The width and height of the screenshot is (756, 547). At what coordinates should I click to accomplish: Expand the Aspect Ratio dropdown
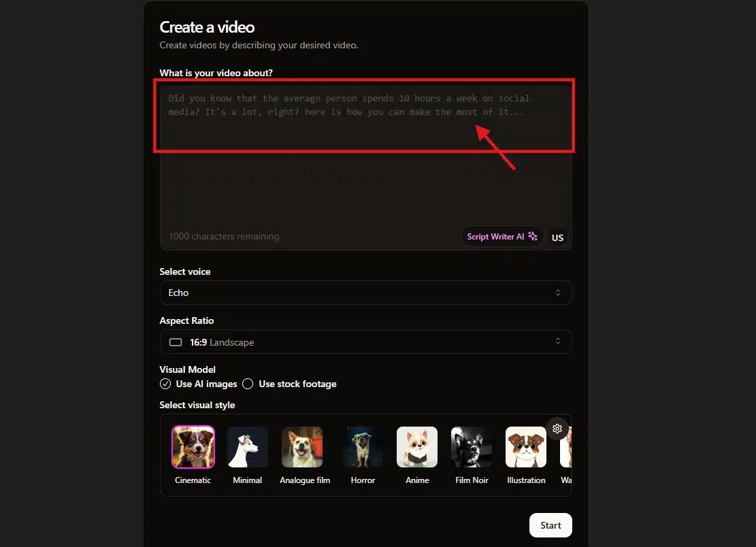365,342
